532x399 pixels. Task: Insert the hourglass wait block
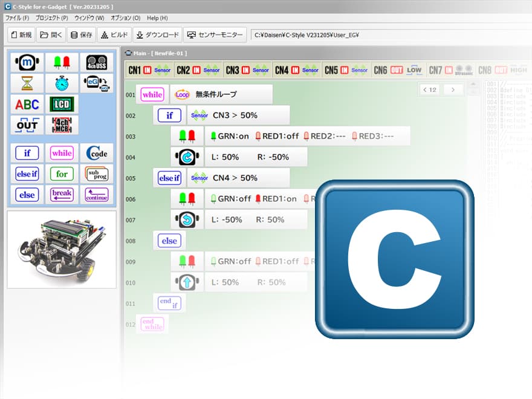click(x=27, y=83)
